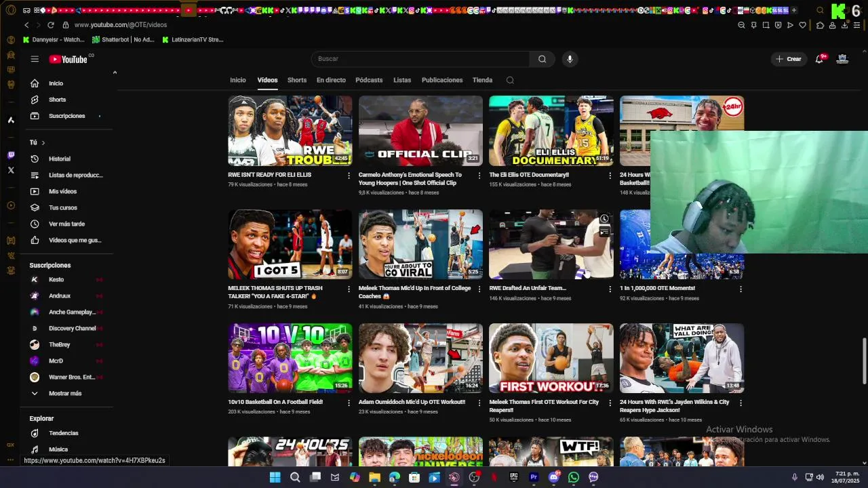This screenshot has height=488, width=868.
Task: Open WhatsApp from the taskbar
Action: tap(574, 477)
